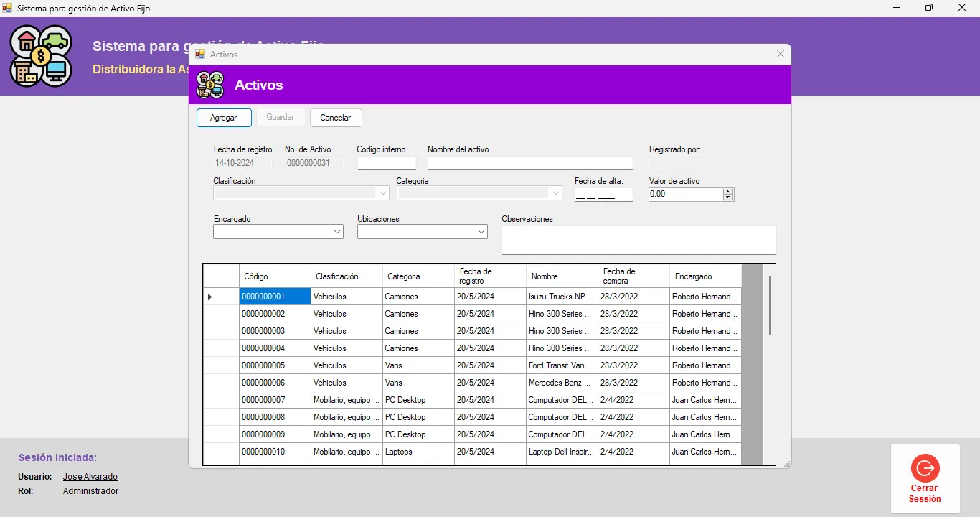Click the disabled Guardar button
Image resolution: width=980 pixels, height=517 pixels.
pos(280,118)
